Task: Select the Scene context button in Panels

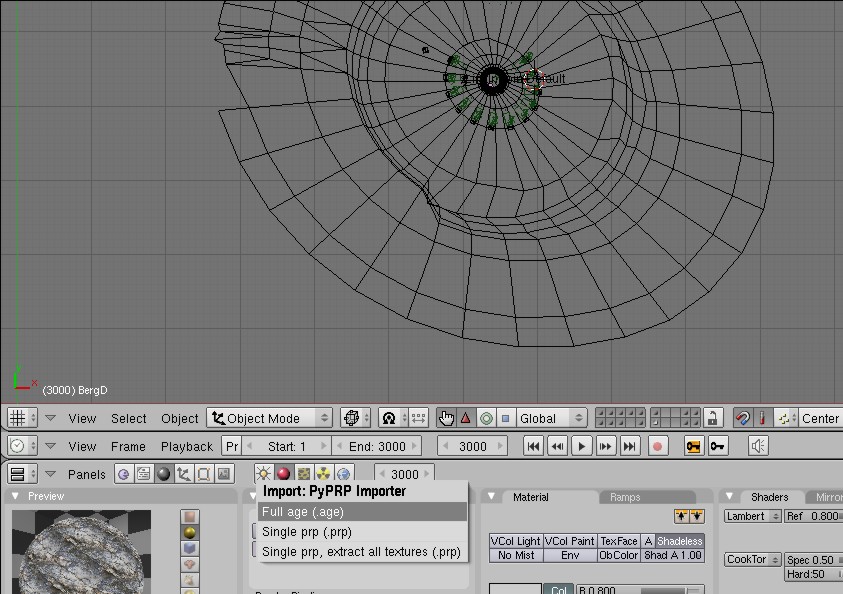Action: pyautogui.click(x=224, y=474)
